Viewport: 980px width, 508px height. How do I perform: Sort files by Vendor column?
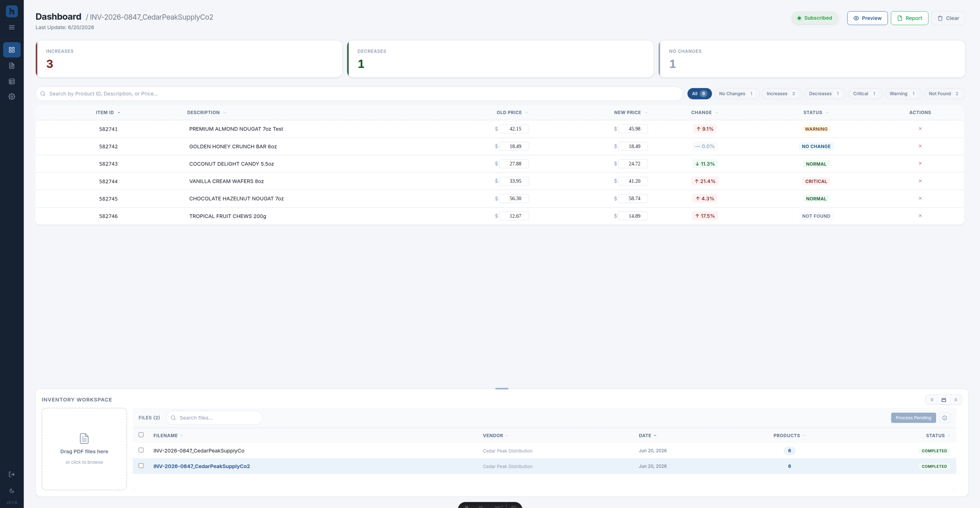(495, 436)
